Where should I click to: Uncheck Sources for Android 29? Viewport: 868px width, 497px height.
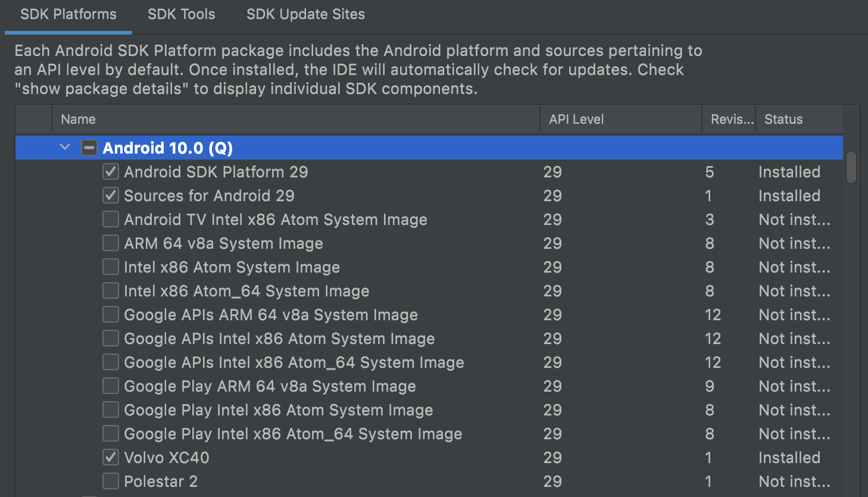tap(111, 196)
